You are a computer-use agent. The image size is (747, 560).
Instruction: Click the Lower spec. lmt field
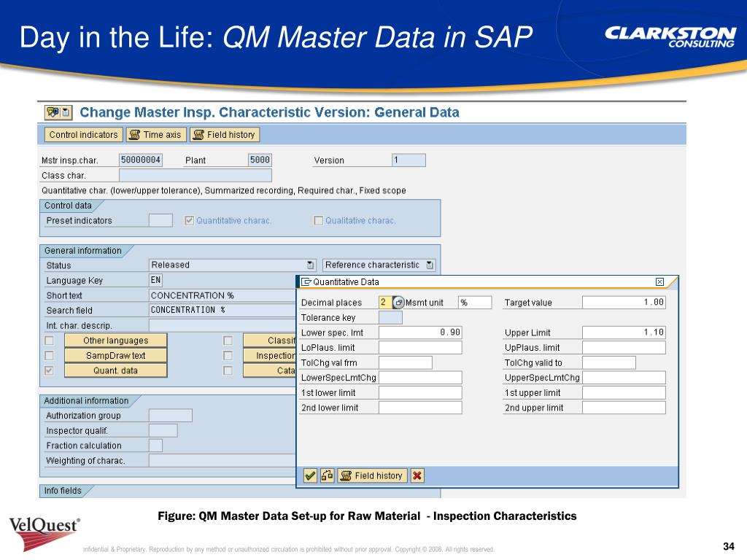pos(420,332)
